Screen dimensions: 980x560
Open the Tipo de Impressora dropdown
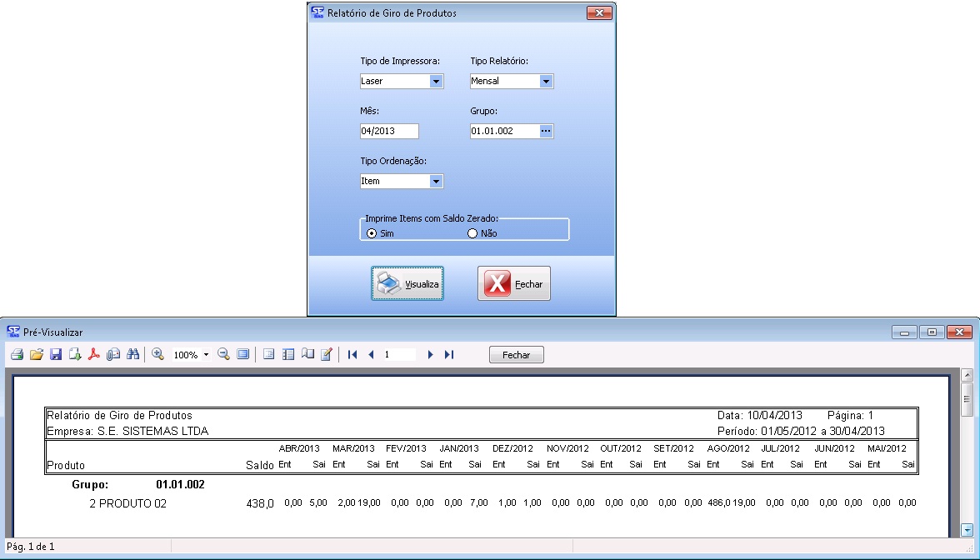(436, 82)
